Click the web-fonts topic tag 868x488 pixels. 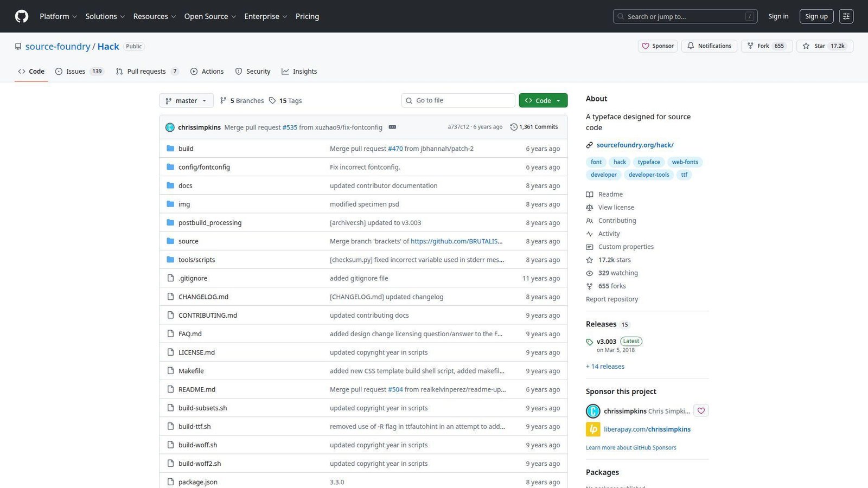[685, 162]
